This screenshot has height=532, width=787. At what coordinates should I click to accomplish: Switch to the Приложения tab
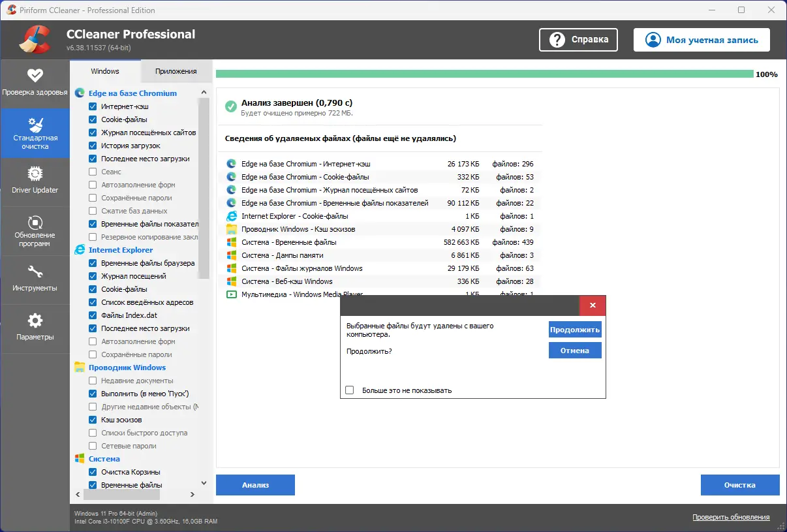click(176, 71)
